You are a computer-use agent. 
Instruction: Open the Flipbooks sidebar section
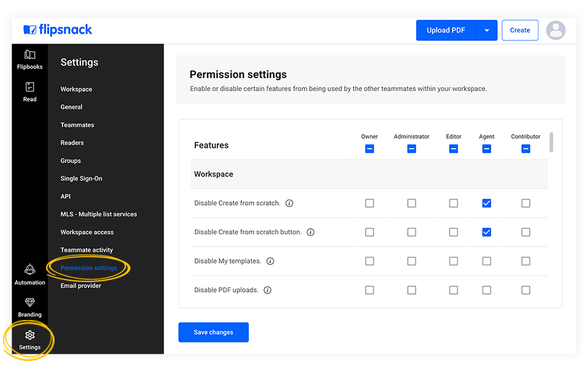tap(29, 59)
